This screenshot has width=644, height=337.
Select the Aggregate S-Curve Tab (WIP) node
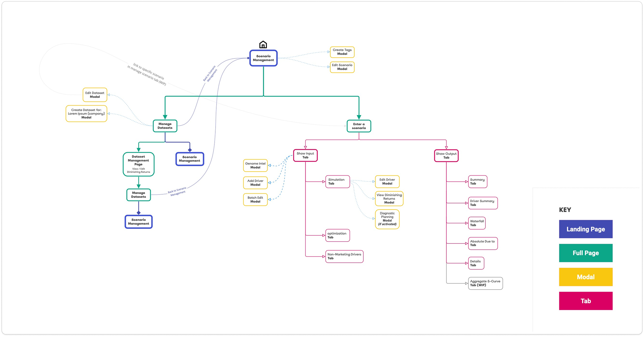pyautogui.click(x=486, y=283)
